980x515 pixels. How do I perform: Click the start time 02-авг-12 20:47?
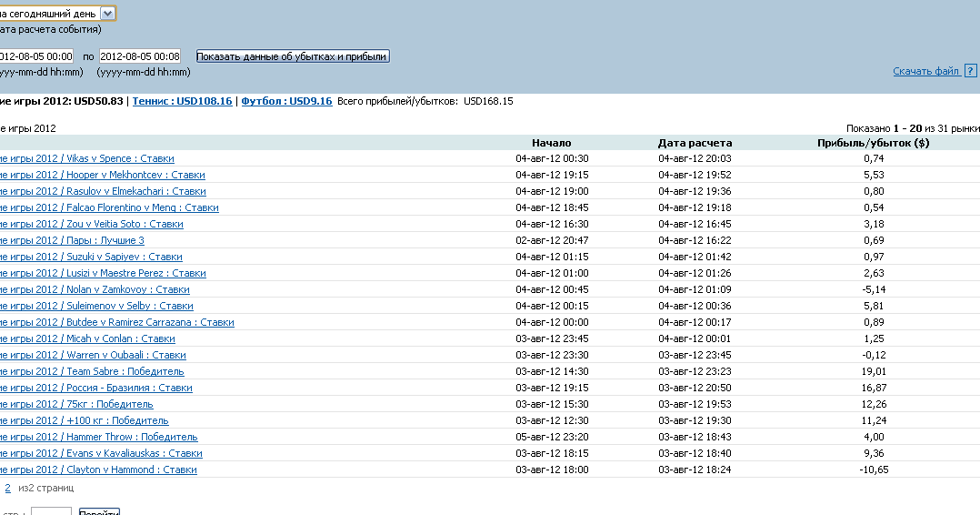pyautogui.click(x=552, y=240)
